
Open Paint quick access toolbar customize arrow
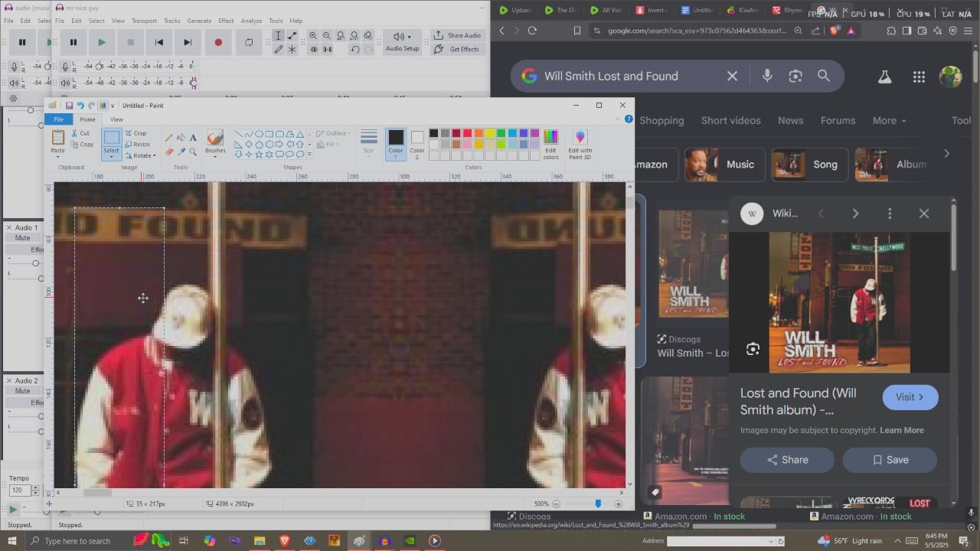(113, 106)
